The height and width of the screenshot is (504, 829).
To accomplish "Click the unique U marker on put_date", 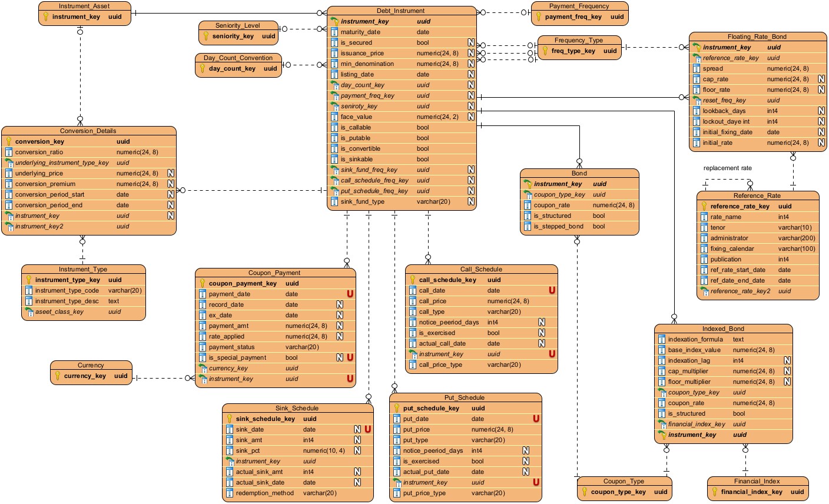I will (x=536, y=419).
